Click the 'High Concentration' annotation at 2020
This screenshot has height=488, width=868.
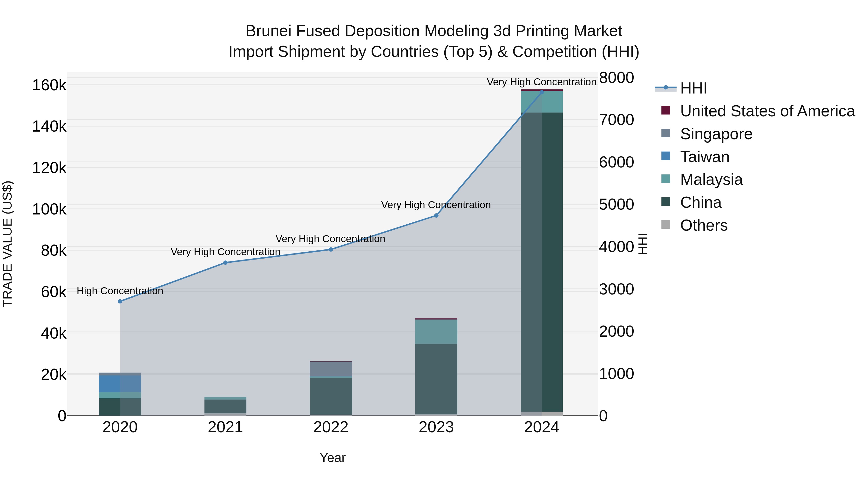pos(120,291)
